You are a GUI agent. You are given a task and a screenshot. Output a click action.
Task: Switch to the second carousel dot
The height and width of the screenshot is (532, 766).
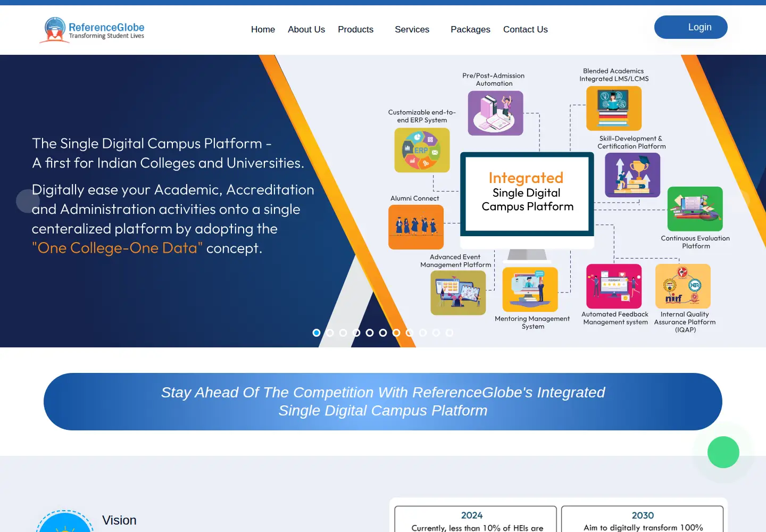(x=330, y=332)
